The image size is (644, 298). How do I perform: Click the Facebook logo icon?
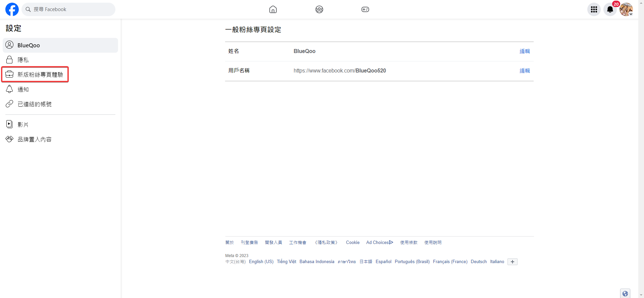(12, 9)
